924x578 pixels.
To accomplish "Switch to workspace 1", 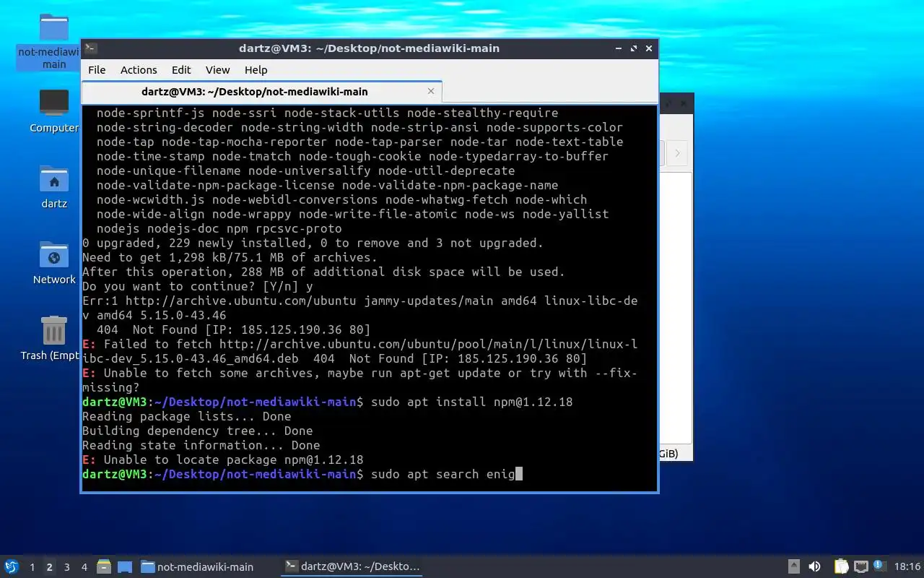I will 32,567.
